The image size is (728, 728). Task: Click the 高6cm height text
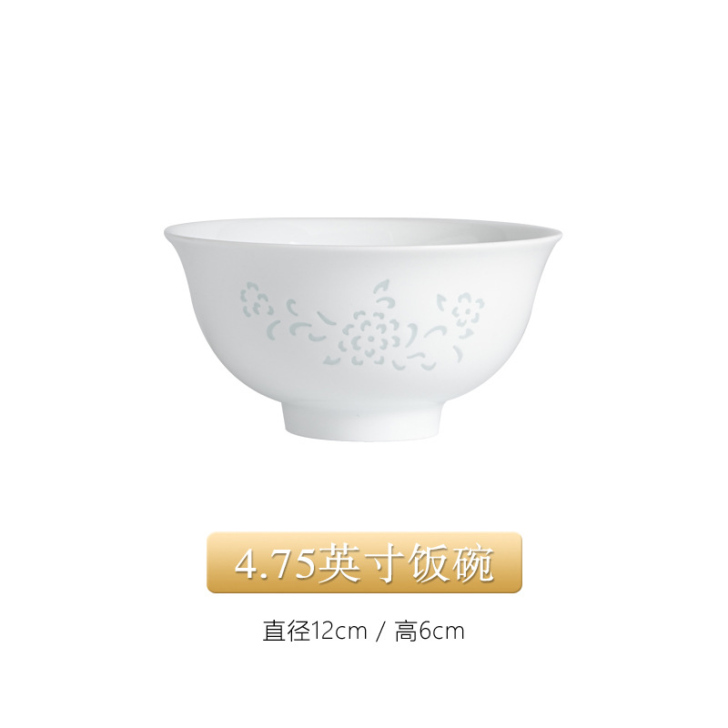(430, 632)
